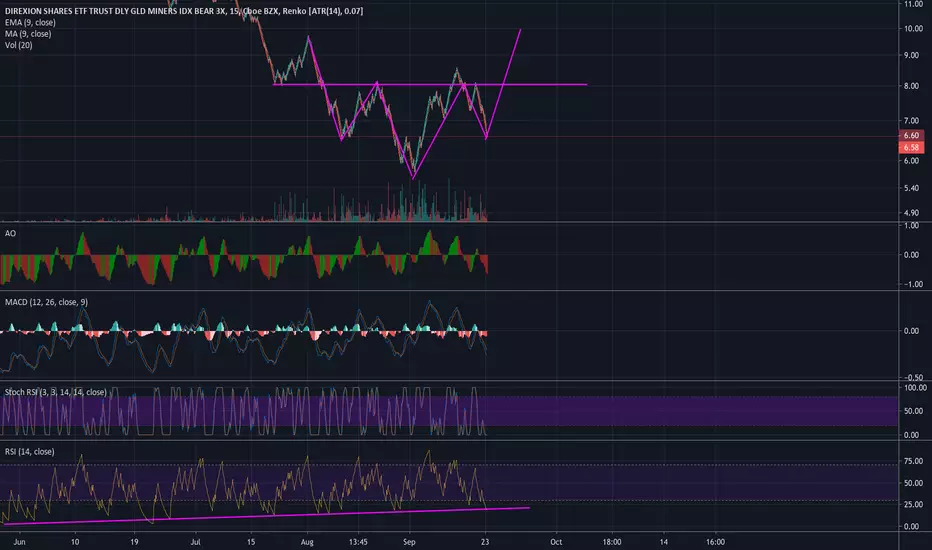Click the 5.40 price axis label

[x=911, y=188]
